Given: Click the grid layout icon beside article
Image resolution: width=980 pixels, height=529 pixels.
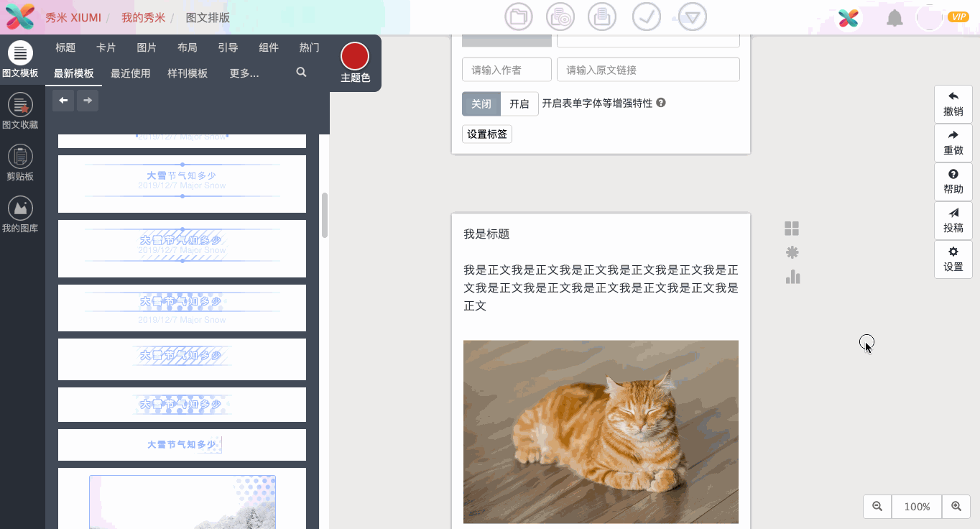Looking at the screenshot, I should (792, 229).
